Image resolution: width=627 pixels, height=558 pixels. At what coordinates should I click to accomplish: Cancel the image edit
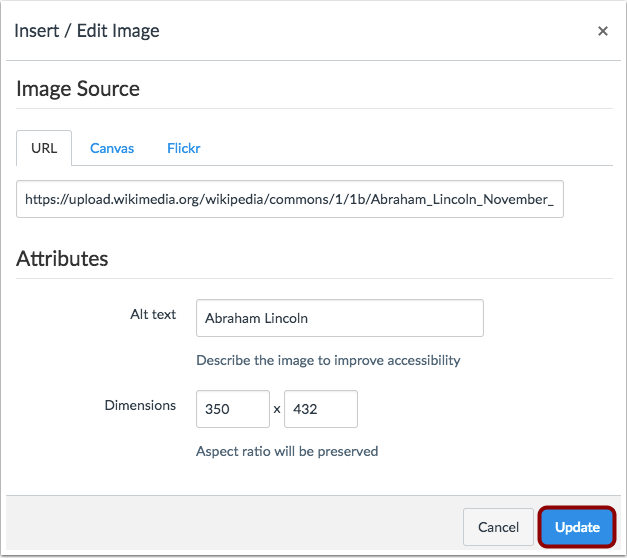(498, 527)
